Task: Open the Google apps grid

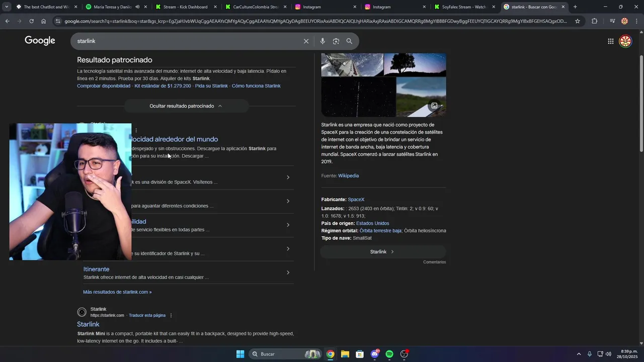Action: pos(610,41)
